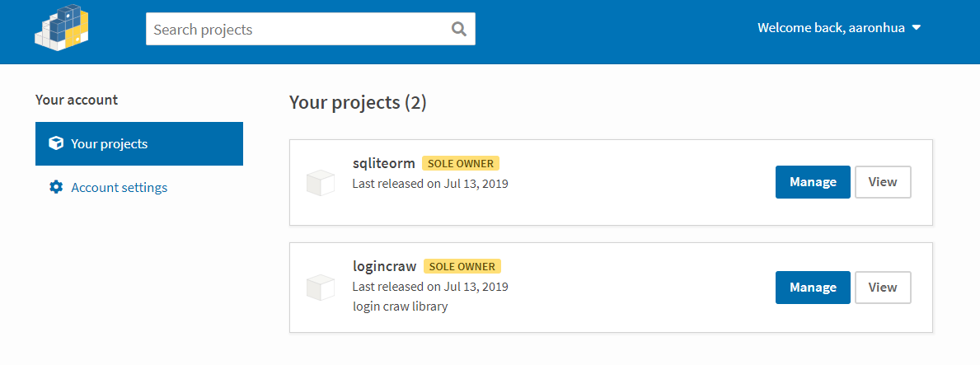
Task: Manage the logincraw project
Action: tap(813, 288)
